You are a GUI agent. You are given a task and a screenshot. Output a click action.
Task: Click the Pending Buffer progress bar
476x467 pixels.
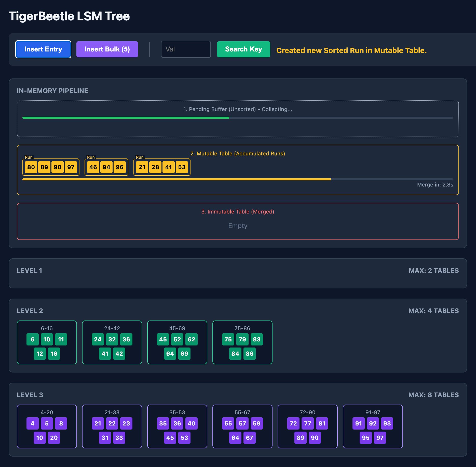pos(238,118)
